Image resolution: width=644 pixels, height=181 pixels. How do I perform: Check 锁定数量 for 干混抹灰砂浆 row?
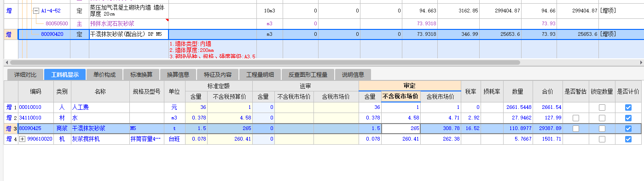point(602,129)
